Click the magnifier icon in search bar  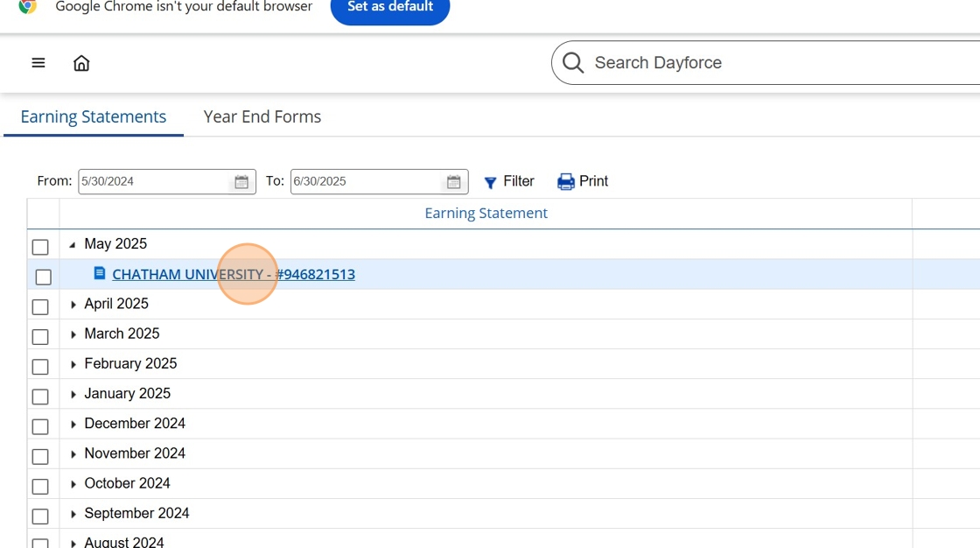tap(572, 62)
